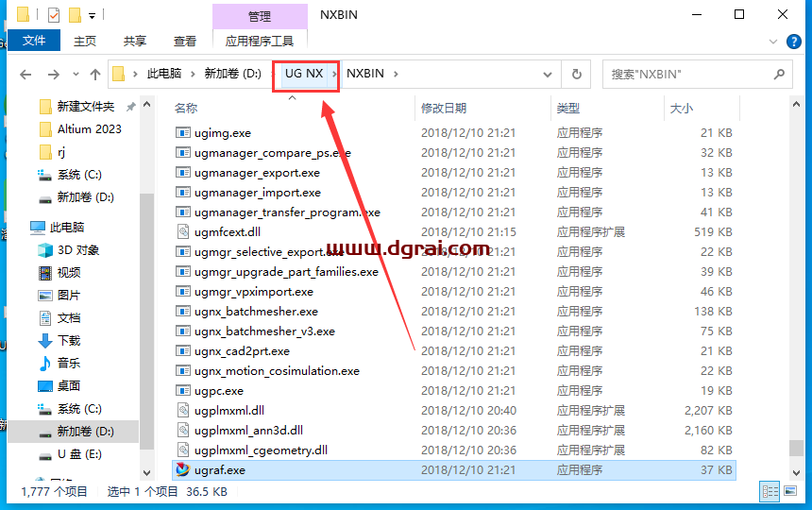The width and height of the screenshot is (812, 510).
Task: Open the 主页 ribbon tab
Action: pyautogui.click(x=84, y=41)
